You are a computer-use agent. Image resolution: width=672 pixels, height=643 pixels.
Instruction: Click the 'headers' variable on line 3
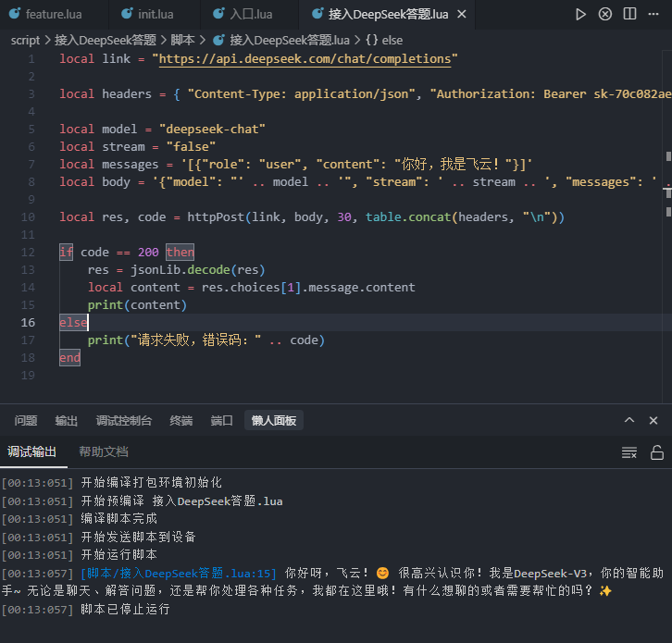click(127, 93)
